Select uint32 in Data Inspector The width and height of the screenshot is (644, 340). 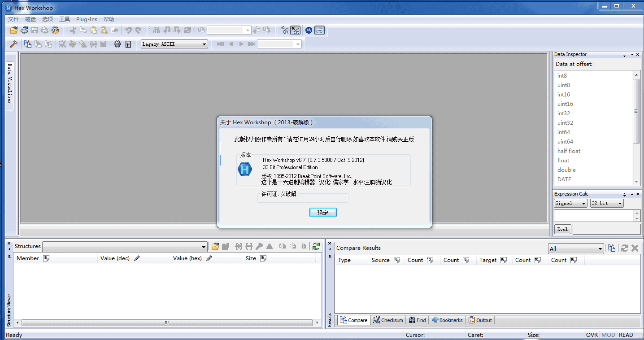pyautogui.click(x=565, y=123)
